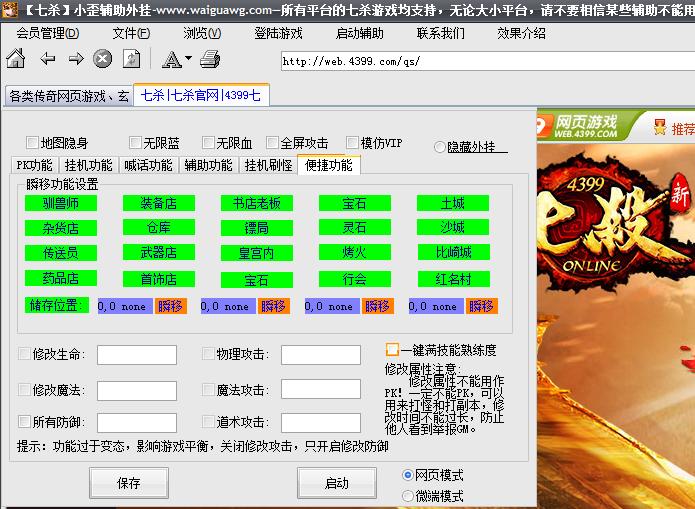Teleport to 书店老板 green button
The image size is (695, 509).
(x=257, y=203)
